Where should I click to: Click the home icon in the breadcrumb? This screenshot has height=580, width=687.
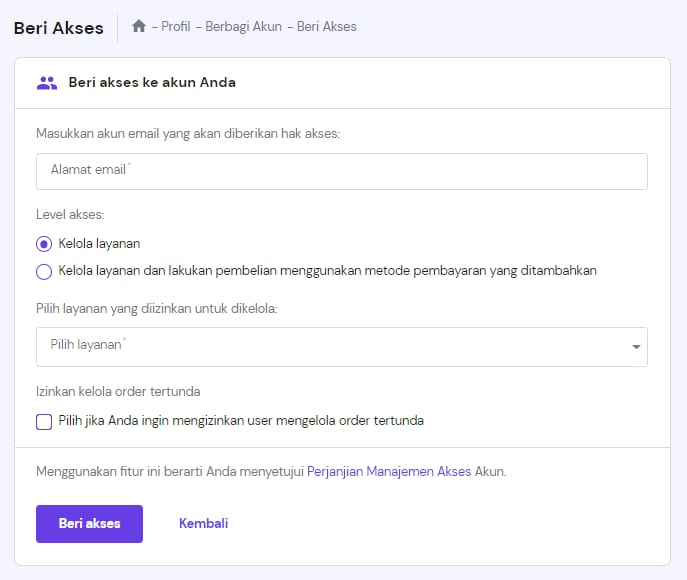(x=139, y=27)
